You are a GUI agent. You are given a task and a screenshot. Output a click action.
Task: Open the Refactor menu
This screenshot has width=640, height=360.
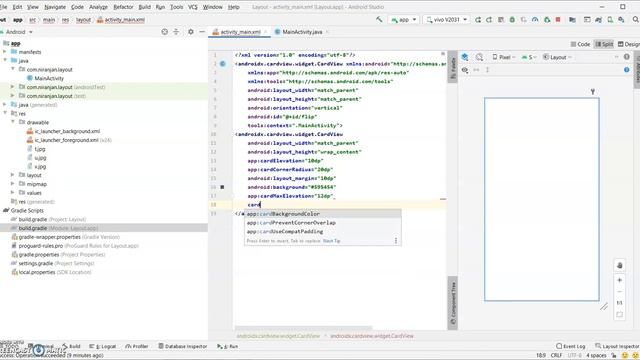pyautogui.click(x=123, y=7)
